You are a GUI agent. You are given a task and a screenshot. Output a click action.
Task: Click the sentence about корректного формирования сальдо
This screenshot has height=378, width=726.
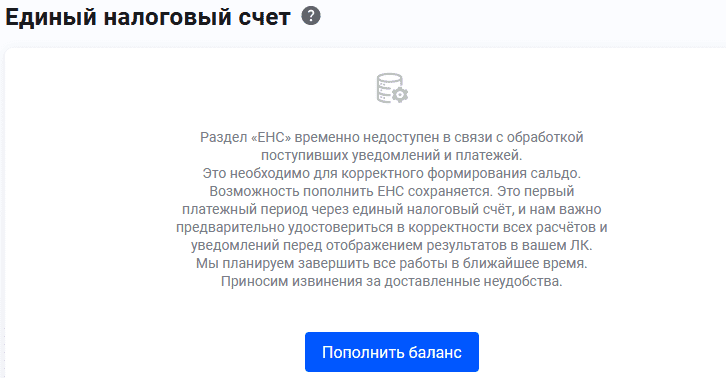392,174
